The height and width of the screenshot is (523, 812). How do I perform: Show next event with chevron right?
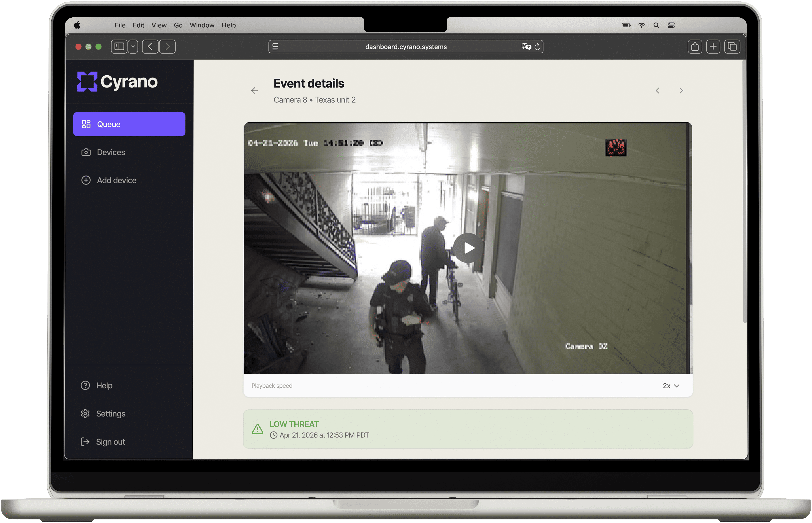(681, 91)
